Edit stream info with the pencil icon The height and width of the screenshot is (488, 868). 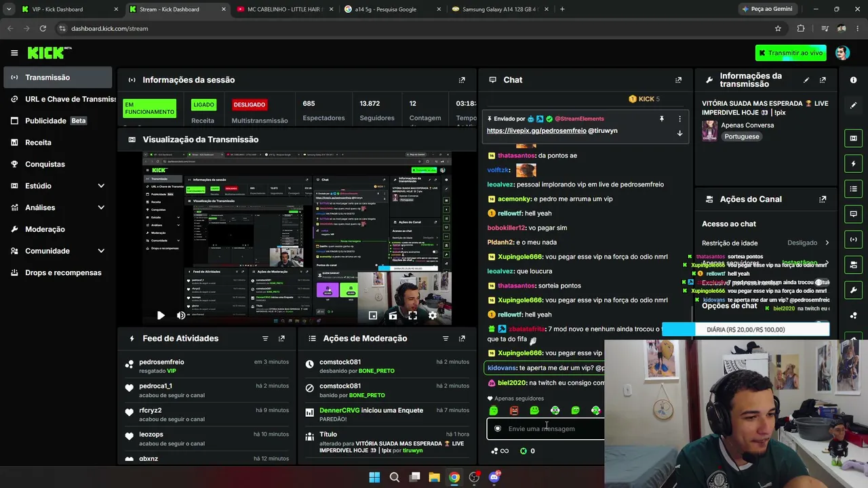pos(806,80)
